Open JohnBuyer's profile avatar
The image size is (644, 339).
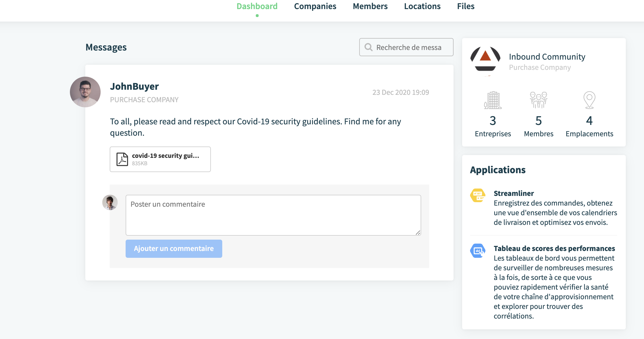point(85,92)
